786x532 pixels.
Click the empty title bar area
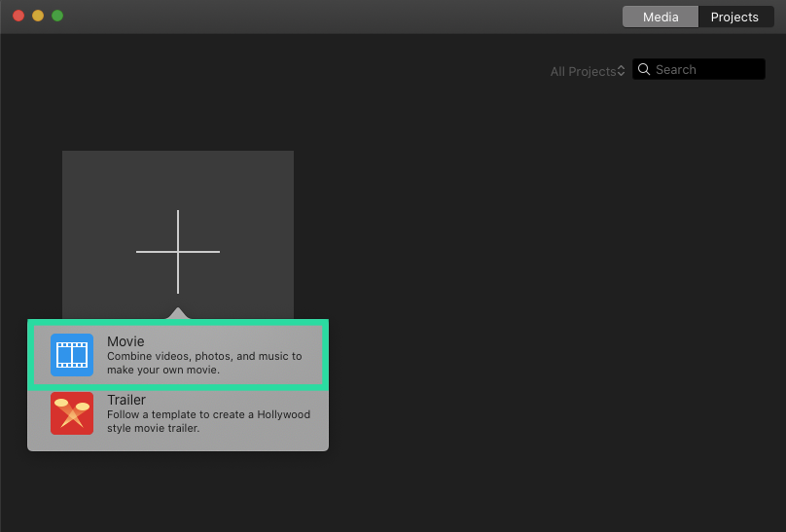pos(340,17)
